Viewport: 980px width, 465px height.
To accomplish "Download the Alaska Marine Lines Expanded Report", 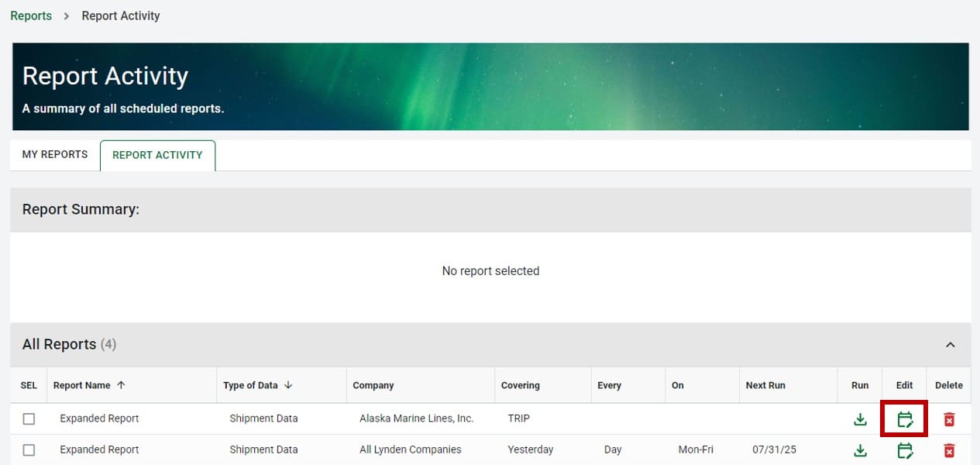I will (859, 418).
